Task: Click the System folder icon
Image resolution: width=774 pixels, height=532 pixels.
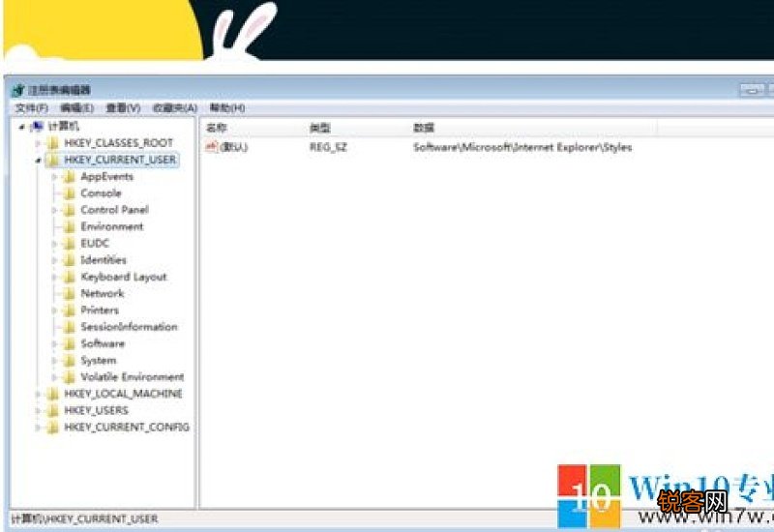Action: [x=70, y=361]
